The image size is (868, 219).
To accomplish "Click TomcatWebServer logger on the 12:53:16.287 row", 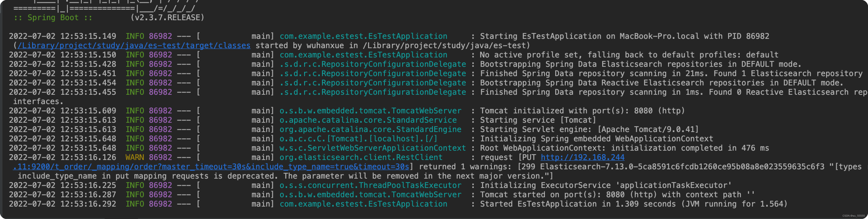I will 370,195.
